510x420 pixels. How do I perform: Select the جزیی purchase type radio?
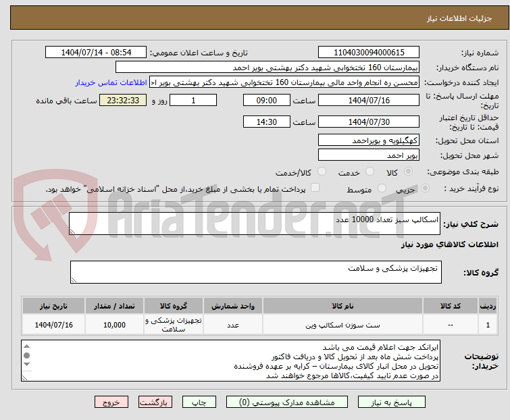425,188
